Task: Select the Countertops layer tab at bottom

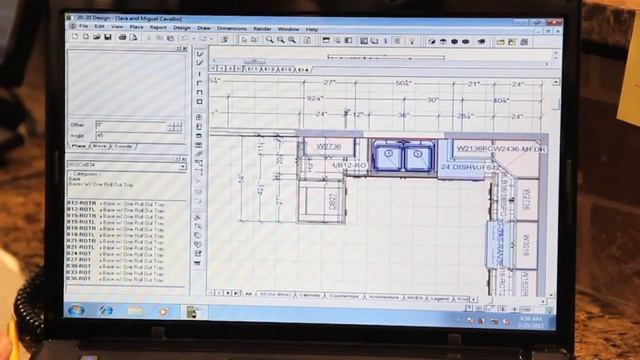Action: pyautogui.click(x=344, y=296)
